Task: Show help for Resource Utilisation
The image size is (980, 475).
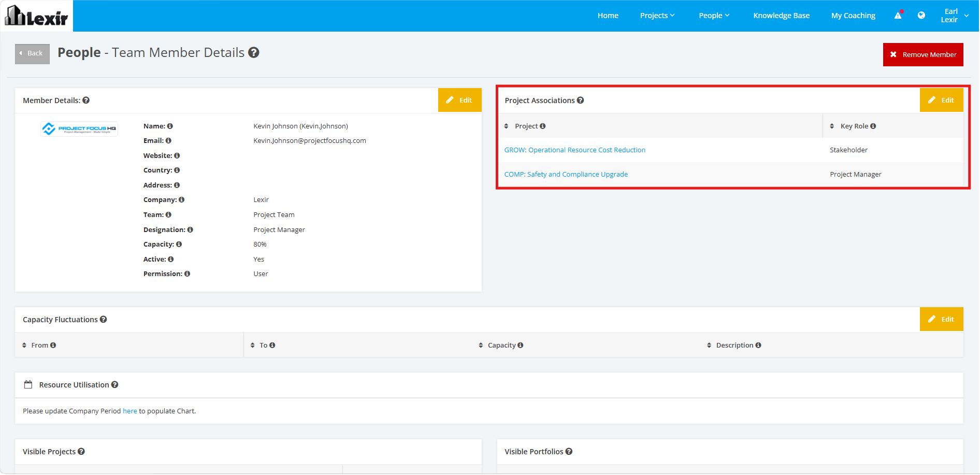Action: click(115, 385)
